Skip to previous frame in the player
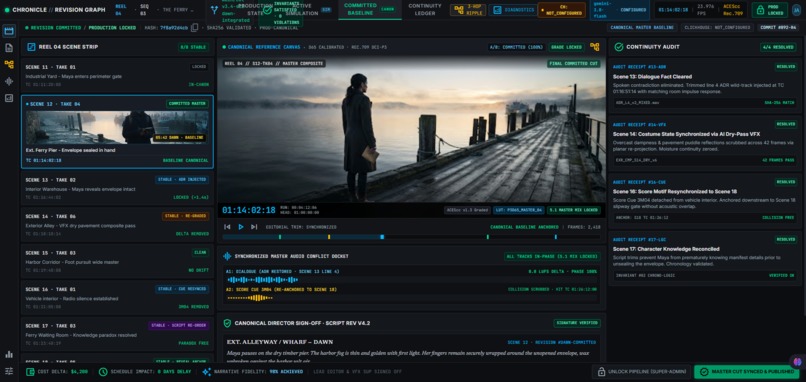Viewport: 806px width, 382px height. (227, 227)
